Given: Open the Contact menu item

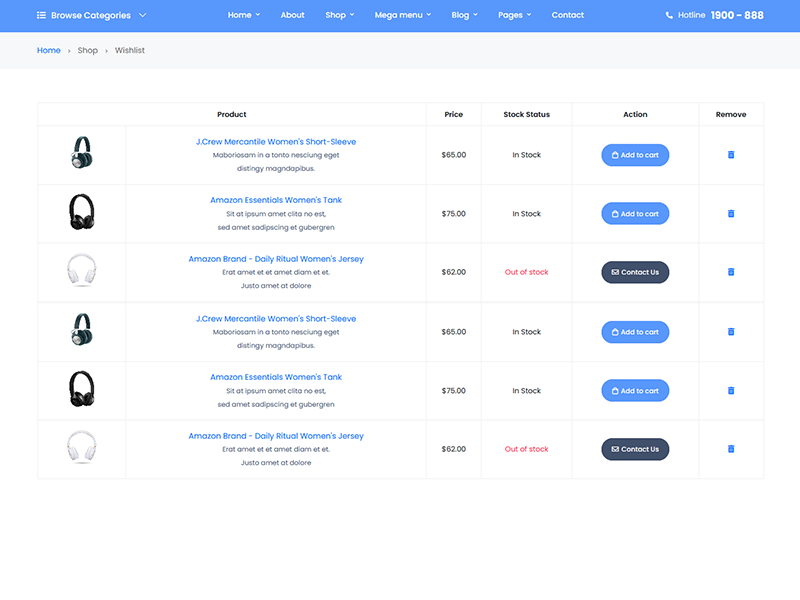Looking at the screenshot, I should point(568,16).
